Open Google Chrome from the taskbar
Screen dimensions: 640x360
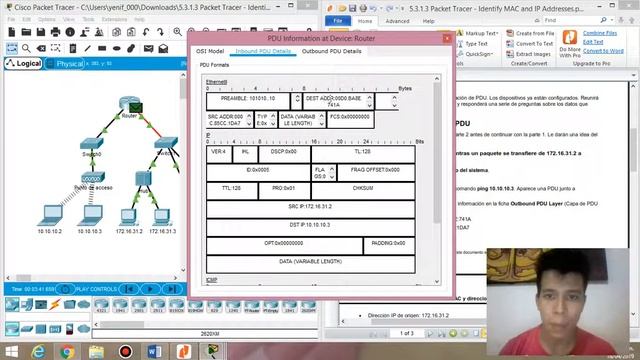pyautogui.click(x=67, y=351)
